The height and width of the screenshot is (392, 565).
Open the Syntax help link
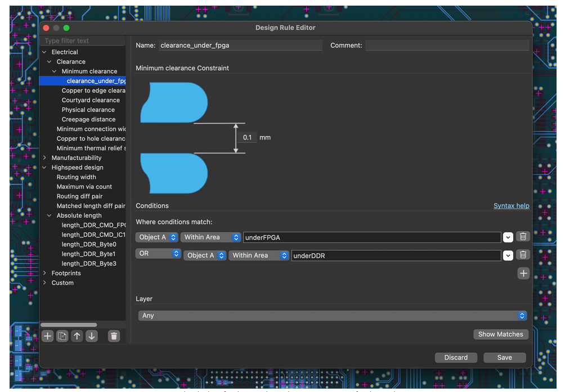511,206
